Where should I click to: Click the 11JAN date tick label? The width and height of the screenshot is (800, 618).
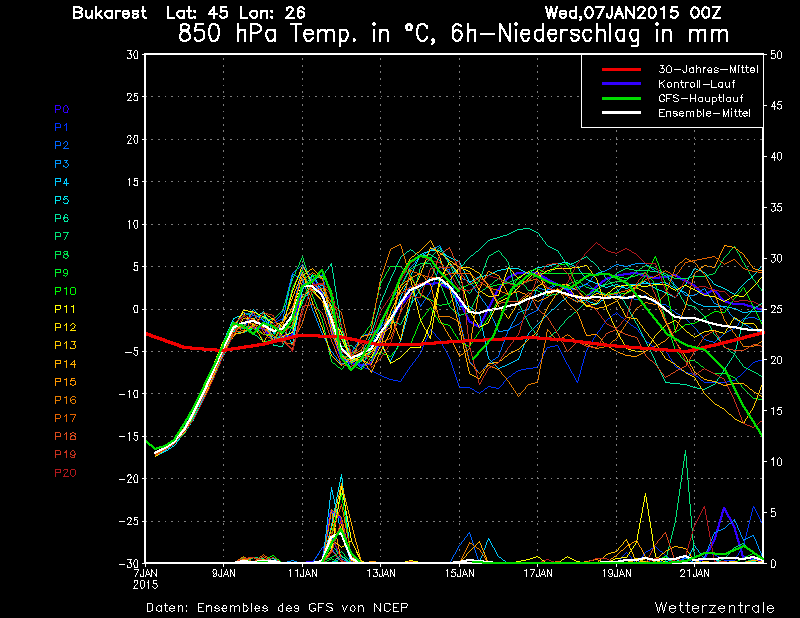[302, 574]
